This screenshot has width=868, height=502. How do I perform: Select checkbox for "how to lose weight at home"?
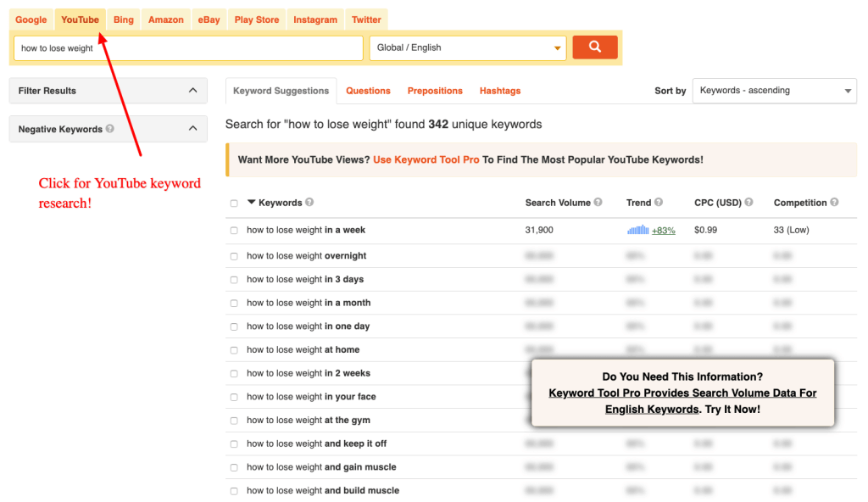coord(234,350)
